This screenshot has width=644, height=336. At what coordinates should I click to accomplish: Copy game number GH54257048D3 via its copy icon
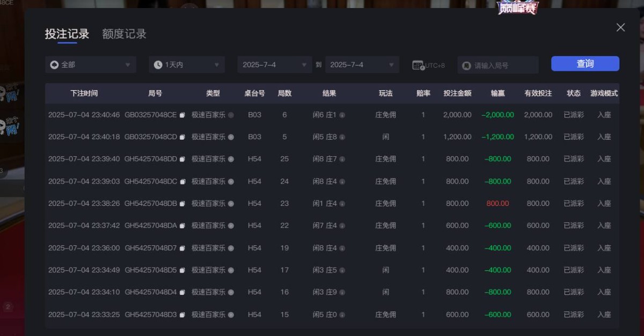pos(182,315)
